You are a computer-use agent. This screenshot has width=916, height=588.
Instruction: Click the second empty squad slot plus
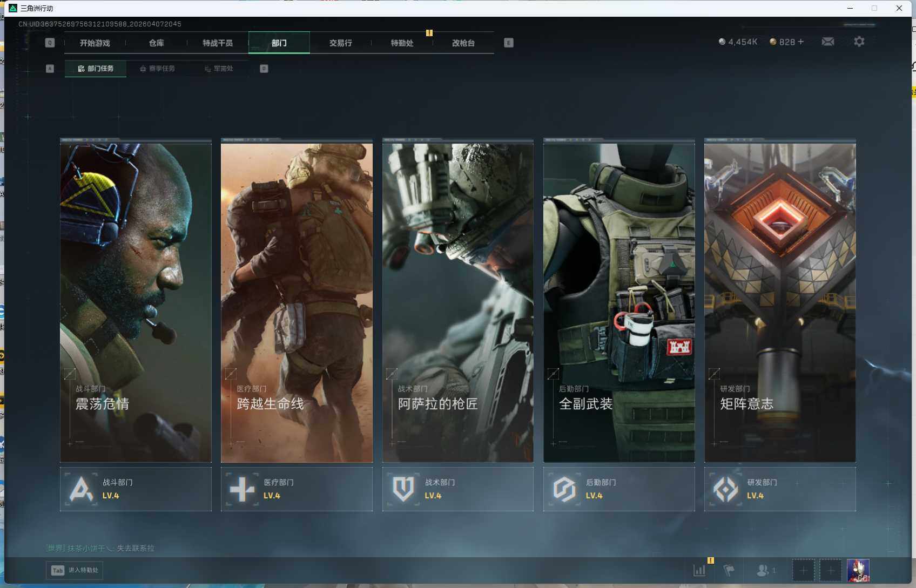pyautogui.click(x=831, y=570)
